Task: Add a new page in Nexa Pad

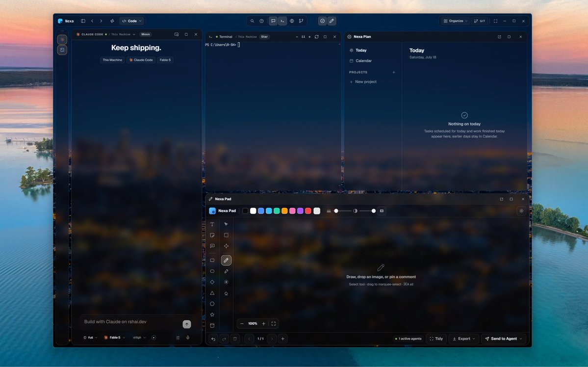Action: tap(283, 339)
